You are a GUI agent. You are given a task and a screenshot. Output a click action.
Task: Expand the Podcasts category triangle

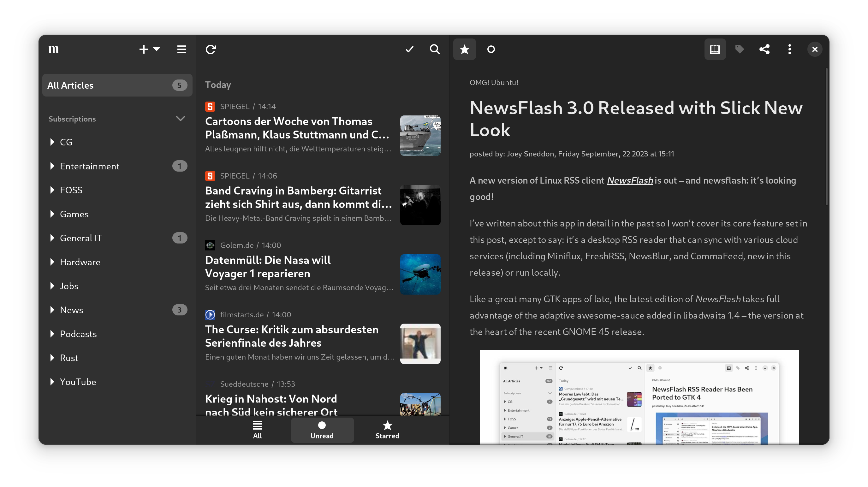pyautogui.click(x=52, y=334)
